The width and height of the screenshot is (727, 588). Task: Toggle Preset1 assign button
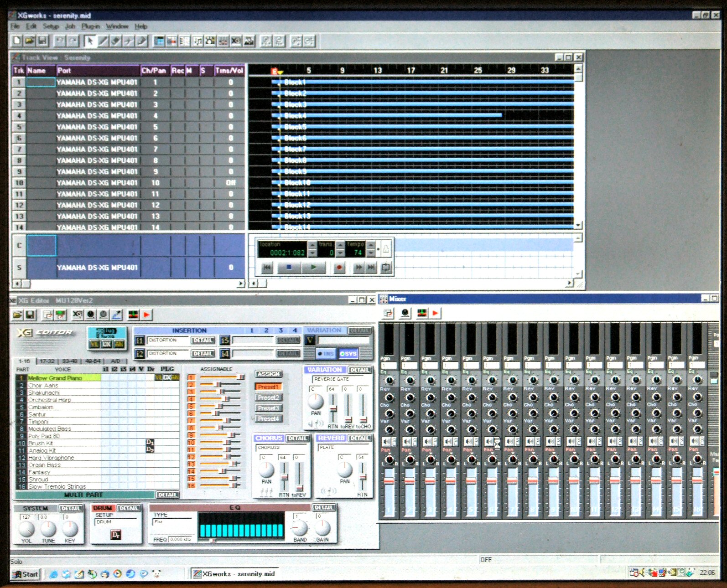click(268, 387)
